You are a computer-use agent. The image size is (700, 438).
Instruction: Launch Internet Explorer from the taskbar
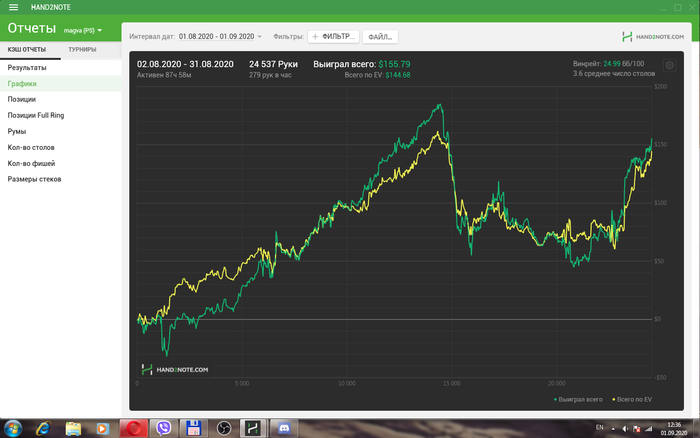[43, 429]
